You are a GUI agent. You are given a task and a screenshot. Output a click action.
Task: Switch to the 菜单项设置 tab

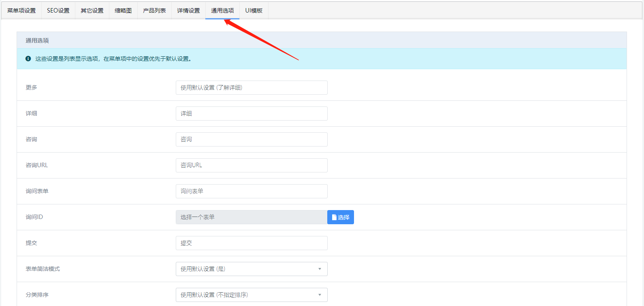pyautogui.click(x=21, y=11)
